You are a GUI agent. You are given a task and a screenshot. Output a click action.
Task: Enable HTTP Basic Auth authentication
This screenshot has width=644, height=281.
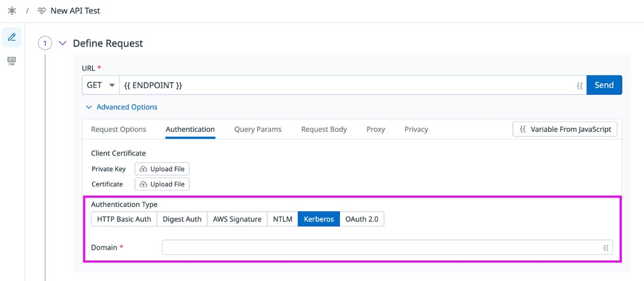click(x=123, y=219)
